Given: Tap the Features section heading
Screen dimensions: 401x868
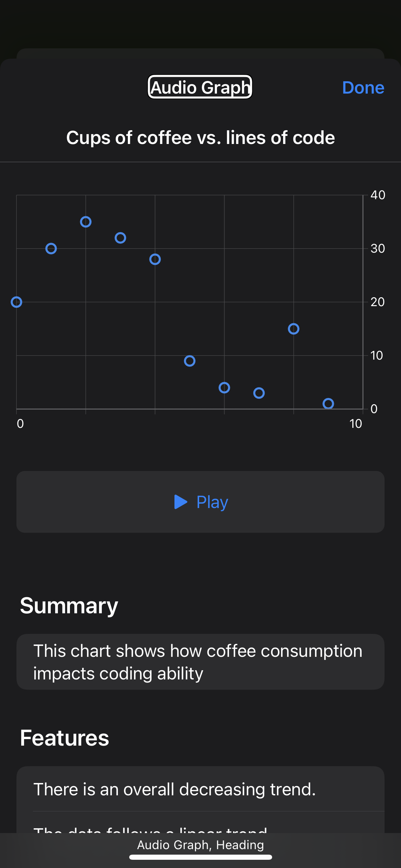Looking at the screenshot, I should click(65, 738).
